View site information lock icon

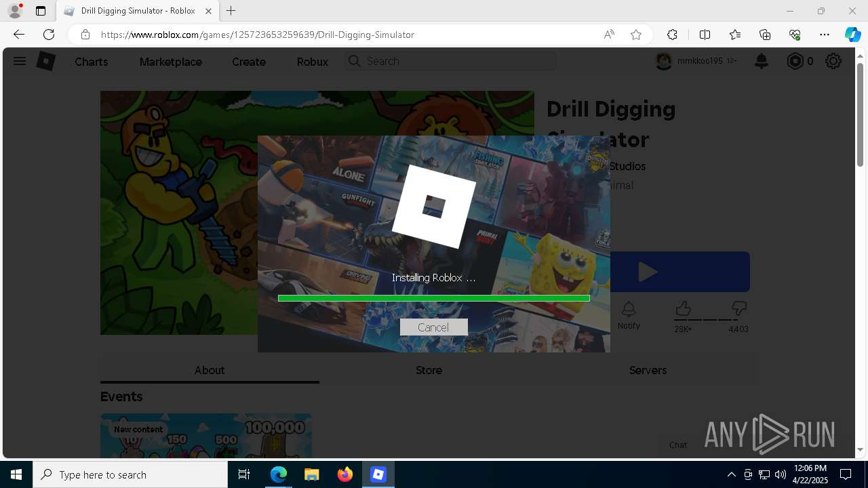85,35
